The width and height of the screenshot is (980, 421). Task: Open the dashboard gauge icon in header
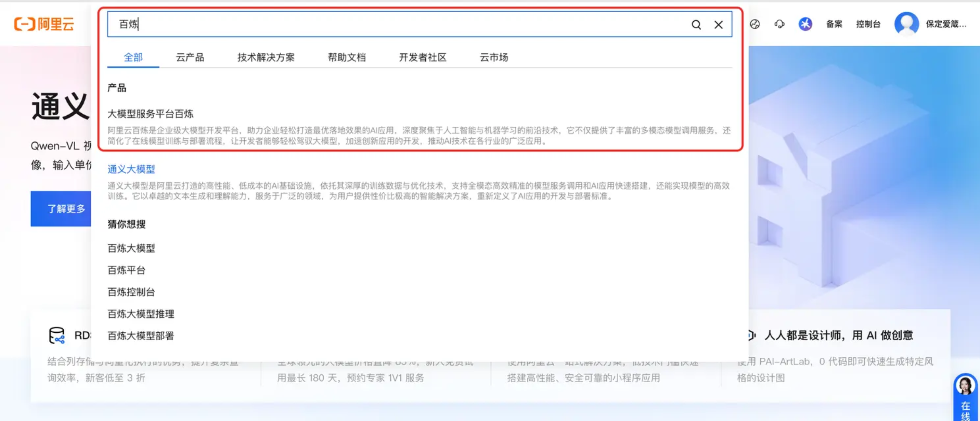click(755, 24)
